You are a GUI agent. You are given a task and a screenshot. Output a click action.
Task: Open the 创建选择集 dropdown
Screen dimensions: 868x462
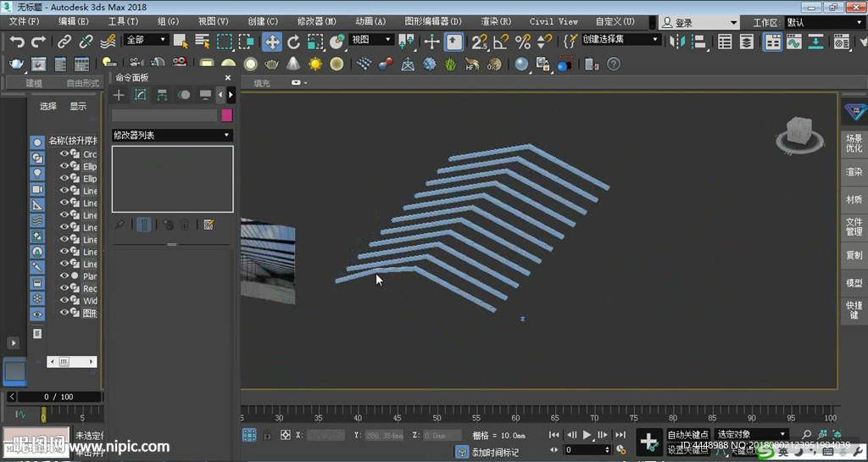point(620,40)
